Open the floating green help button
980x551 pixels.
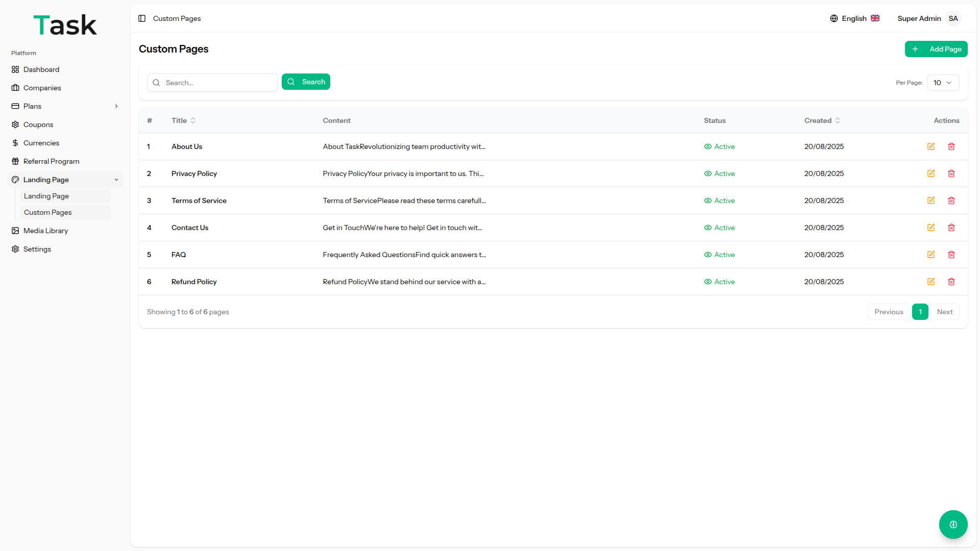[x=953, y=524]
